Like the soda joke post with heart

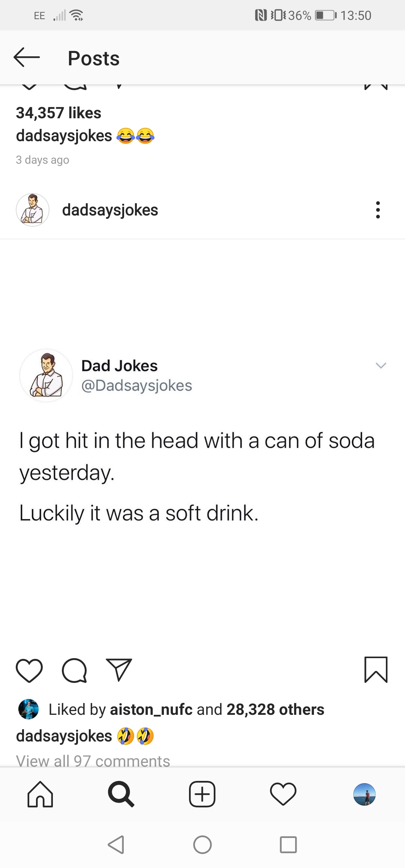point(29,670)
